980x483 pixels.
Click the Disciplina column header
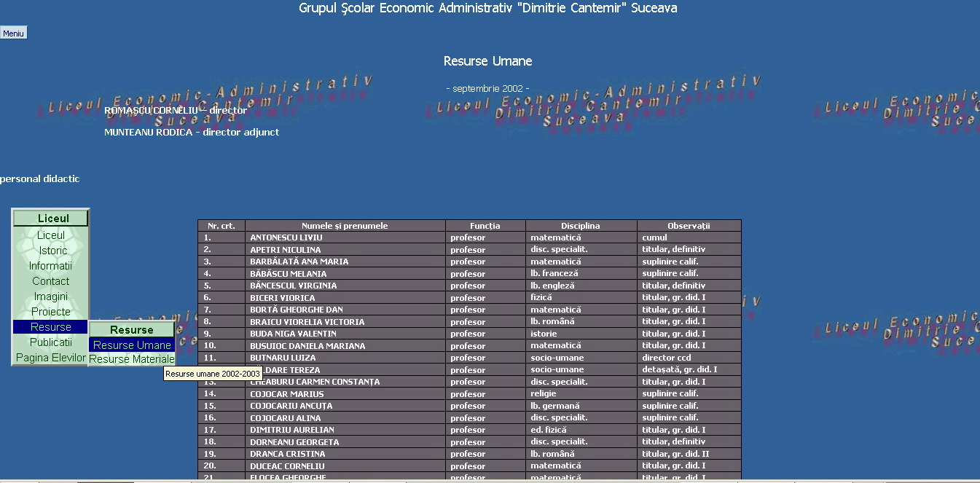[x=581, y=226]
